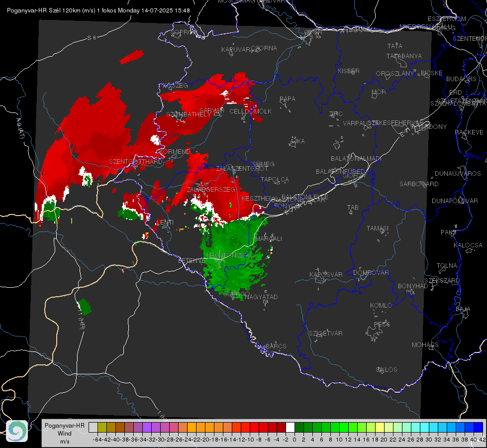Click the MARCALI city label

[268, 239]
